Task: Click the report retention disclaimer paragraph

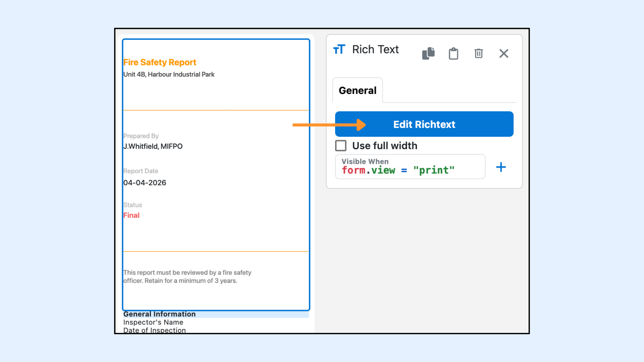Action: pos(187,277)
